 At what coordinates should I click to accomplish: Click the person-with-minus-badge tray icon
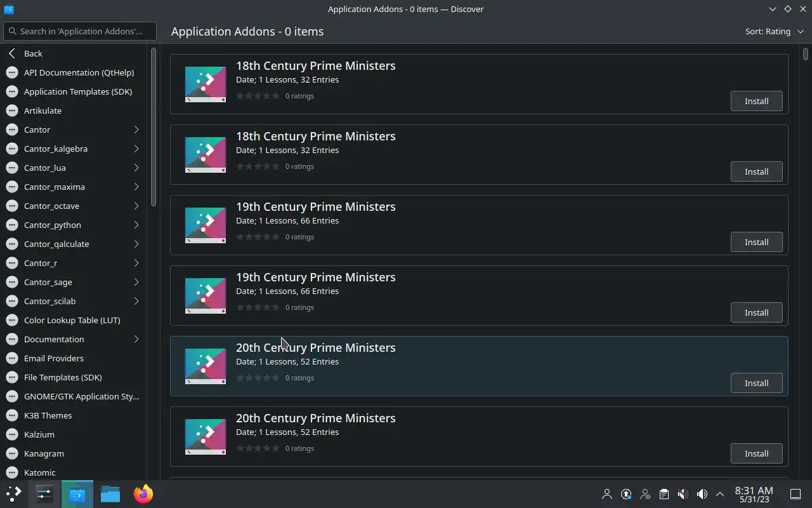pos(645,494)
